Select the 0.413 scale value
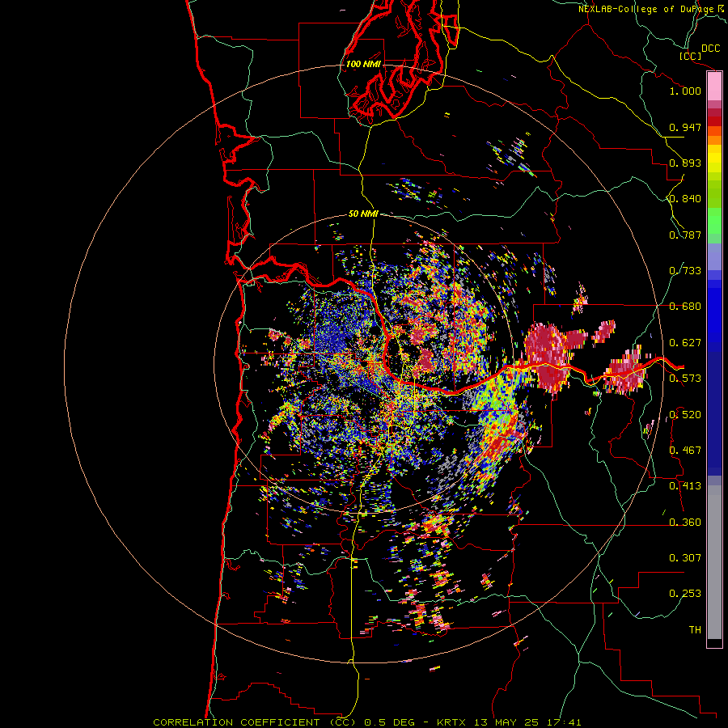 pyautogui.click(x=685, y=486)
